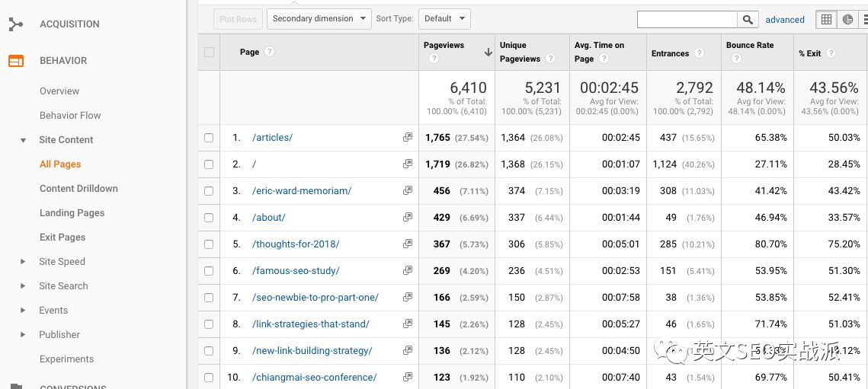Click the search magnifier button

click(748, 19)
